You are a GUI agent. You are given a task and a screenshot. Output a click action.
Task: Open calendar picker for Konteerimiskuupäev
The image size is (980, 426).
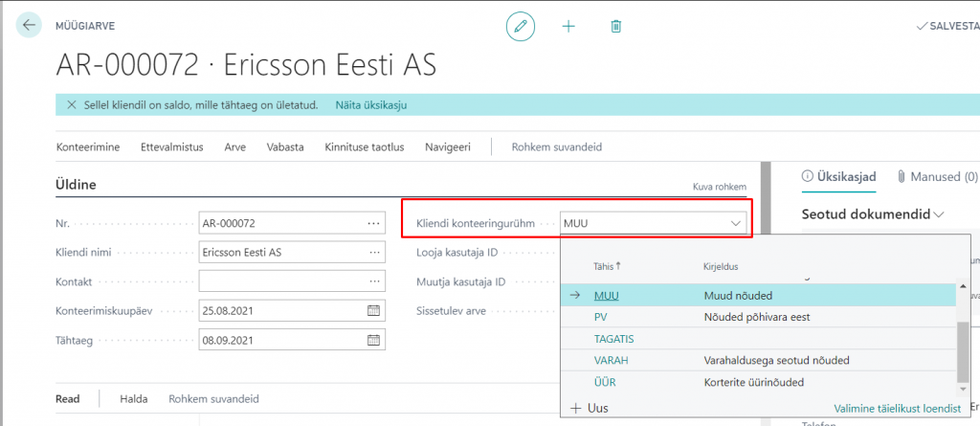[373, 311]
